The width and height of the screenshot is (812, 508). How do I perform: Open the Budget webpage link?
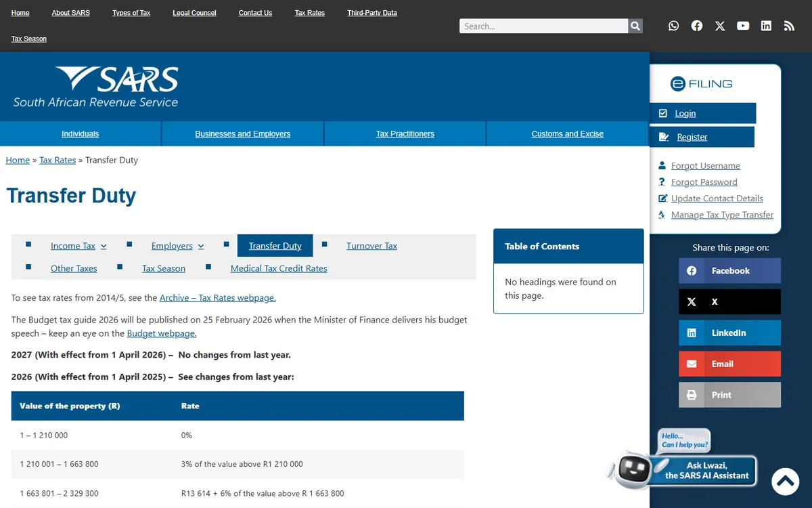(x=162, y=333)
